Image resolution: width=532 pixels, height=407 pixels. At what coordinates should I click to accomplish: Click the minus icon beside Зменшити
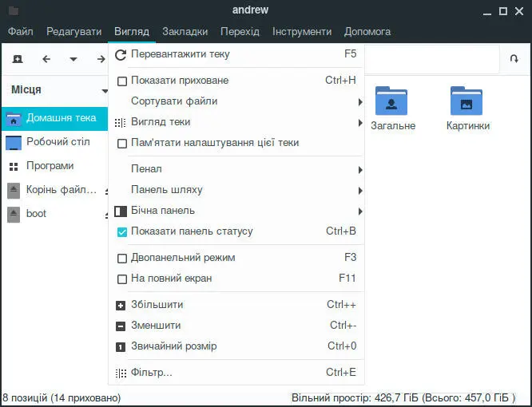(121, 326)
